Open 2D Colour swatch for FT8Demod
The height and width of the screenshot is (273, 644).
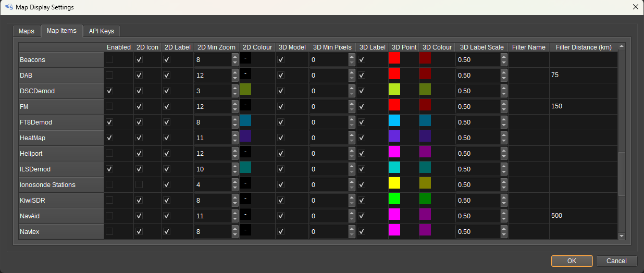[245, 120]
